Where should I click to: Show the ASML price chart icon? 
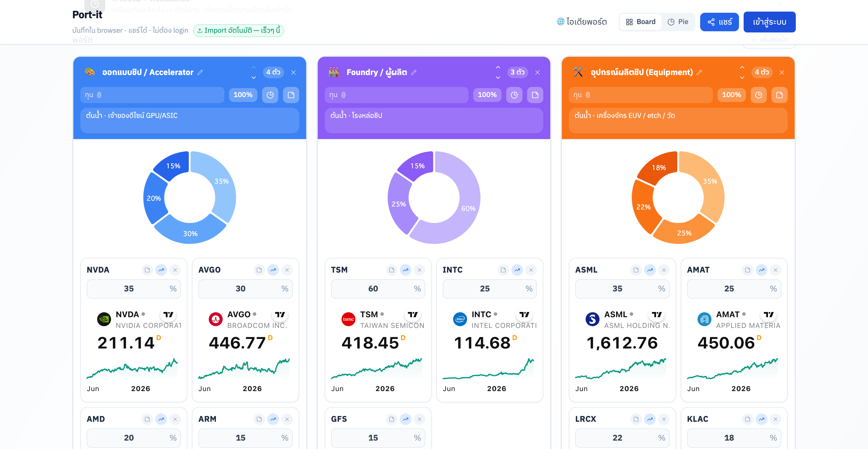pos(650,270)
